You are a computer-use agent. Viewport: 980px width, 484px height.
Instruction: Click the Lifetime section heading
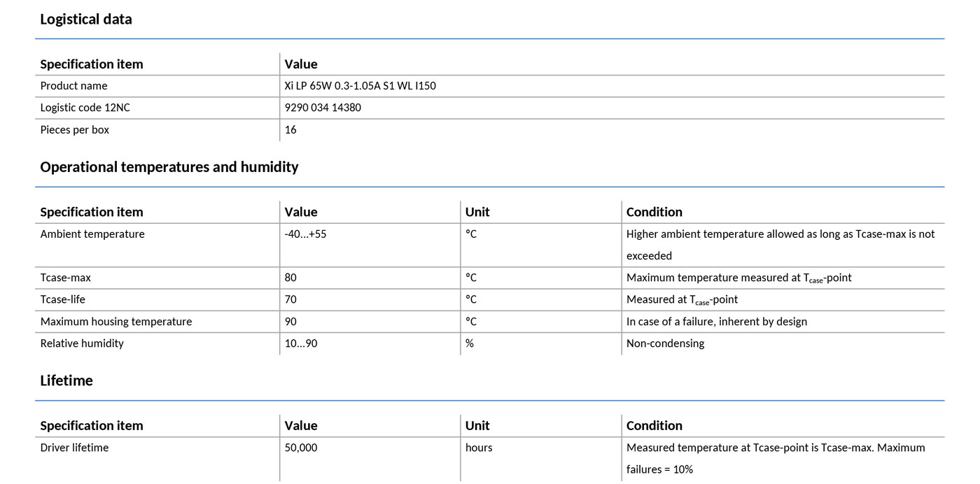(66, 381)
